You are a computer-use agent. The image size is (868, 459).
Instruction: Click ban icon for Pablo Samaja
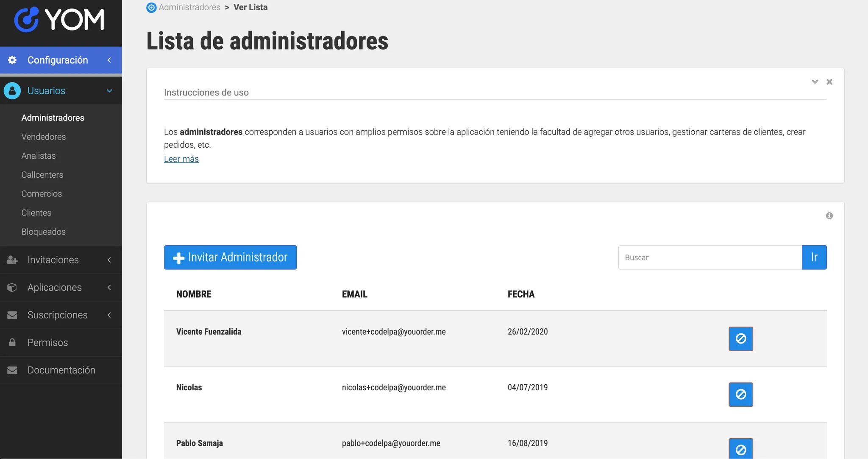pyautogui.click(x=740, y=449)
